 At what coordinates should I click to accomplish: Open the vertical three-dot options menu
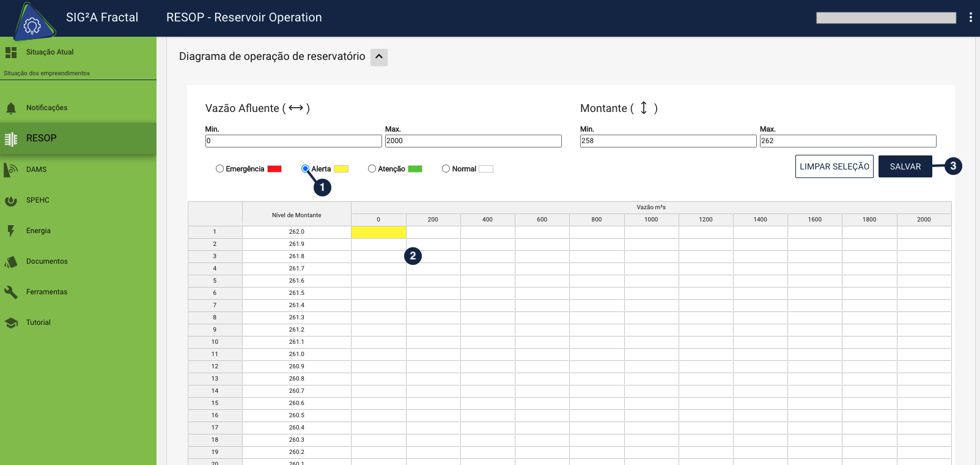(x=970, y=17)
